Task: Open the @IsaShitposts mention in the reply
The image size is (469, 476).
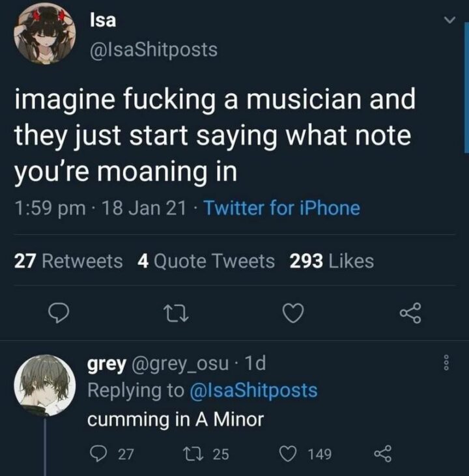Action: coord(253,391)
